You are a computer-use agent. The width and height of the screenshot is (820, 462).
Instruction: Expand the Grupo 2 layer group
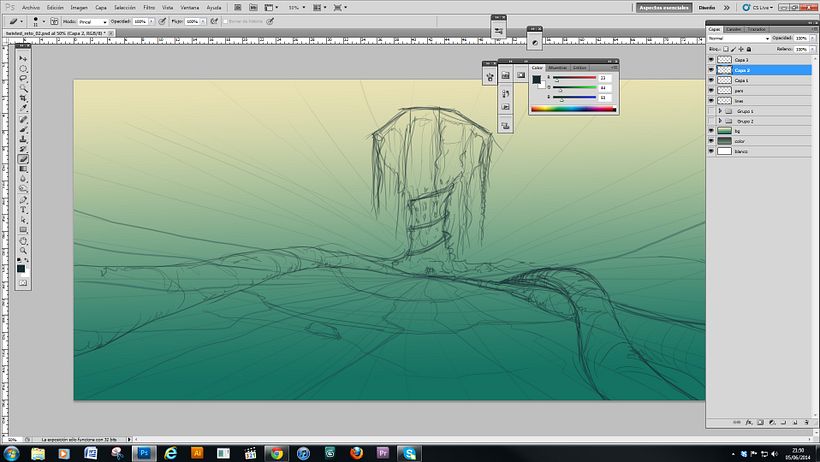click(x=721, y=120)
